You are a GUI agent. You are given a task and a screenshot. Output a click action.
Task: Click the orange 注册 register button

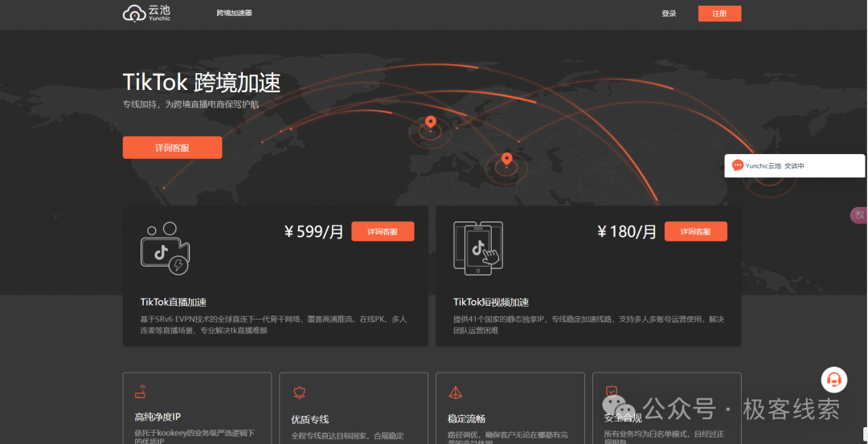coord(719,14)
